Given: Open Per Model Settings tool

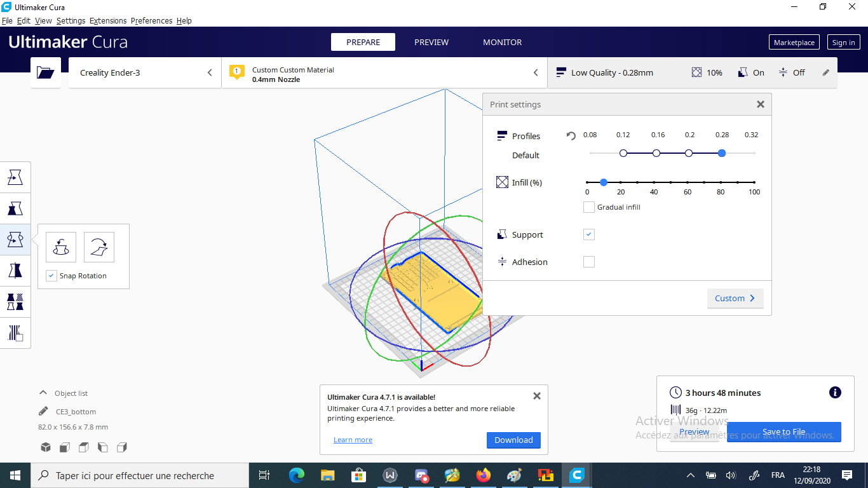Looking at the screenshot, I should tap(15, 302).
